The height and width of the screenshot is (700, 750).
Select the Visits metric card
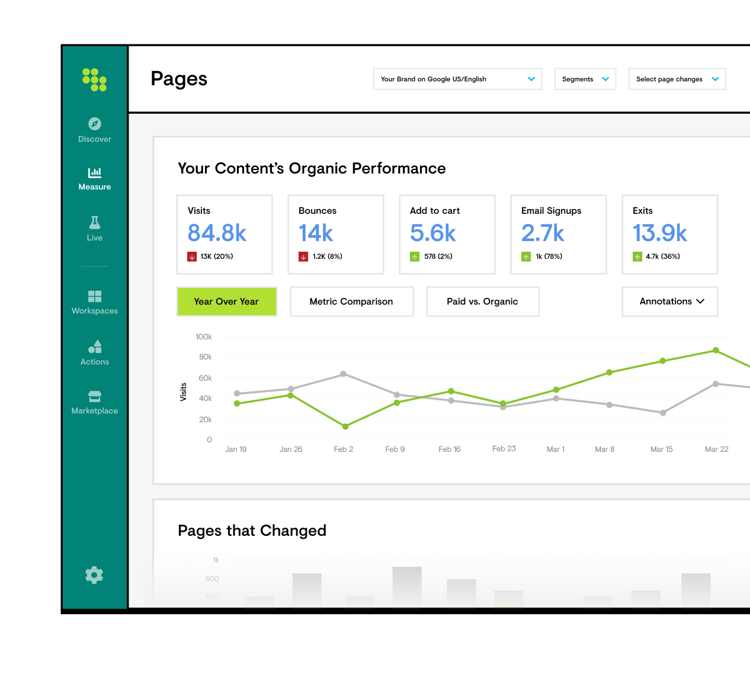pos(225,235)
